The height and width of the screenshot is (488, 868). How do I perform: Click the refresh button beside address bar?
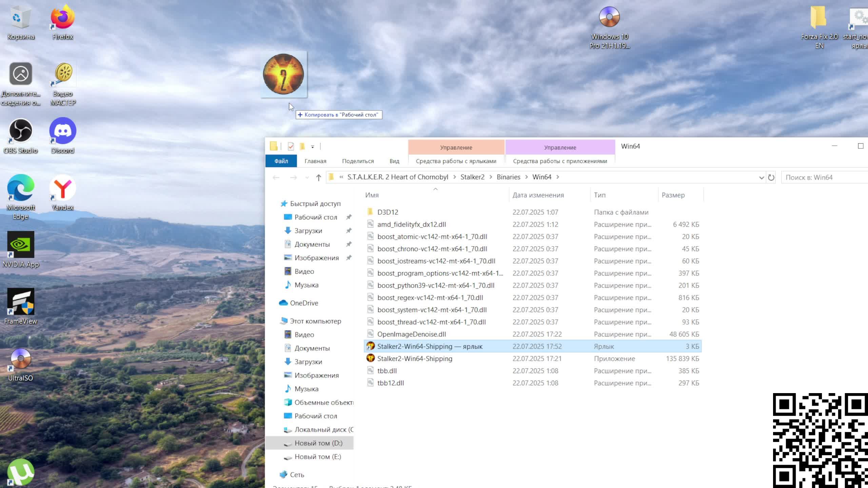point(771,177)
